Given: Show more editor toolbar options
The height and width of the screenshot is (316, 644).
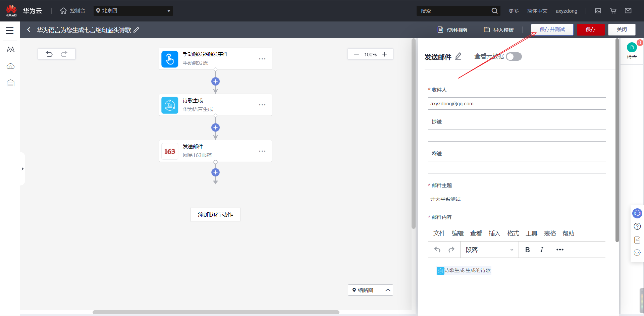Looking at the screenshot, I should pyautogui.click(x=560, y=250).
